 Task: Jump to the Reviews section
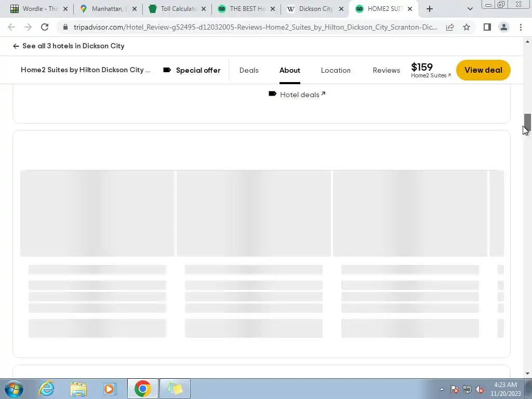(387, 70)
